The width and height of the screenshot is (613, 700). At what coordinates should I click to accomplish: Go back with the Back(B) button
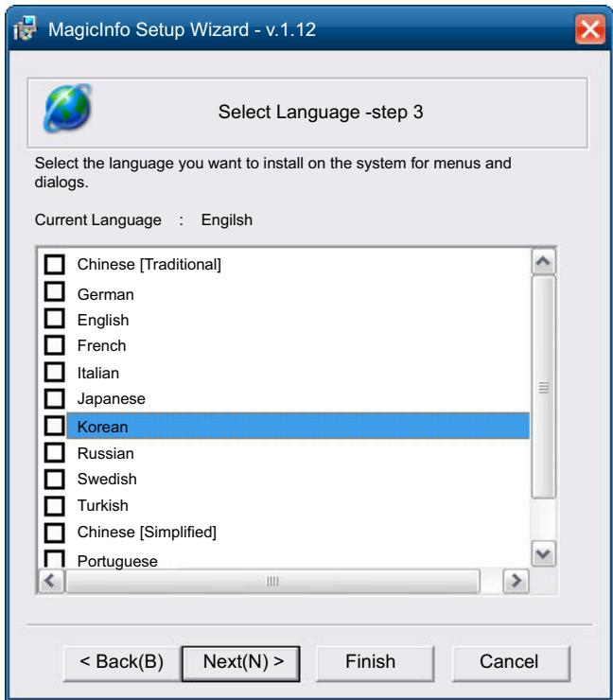click(122, 663)
